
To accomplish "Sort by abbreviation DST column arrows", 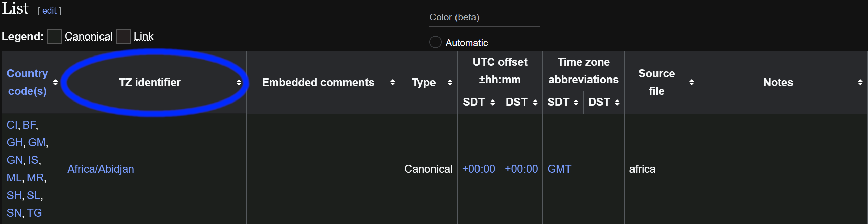I will pyautogui.click(x=617, y=102).
